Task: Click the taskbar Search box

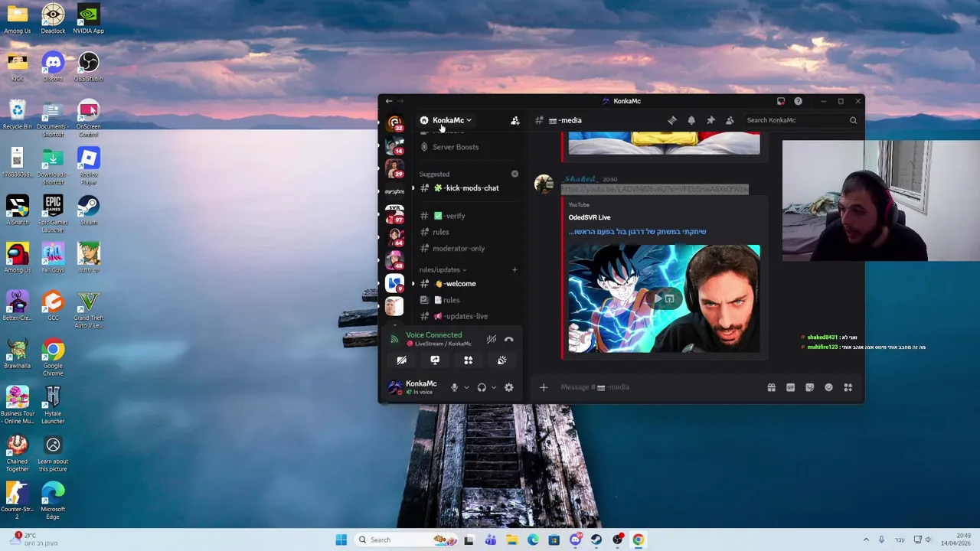Action: 406,540
